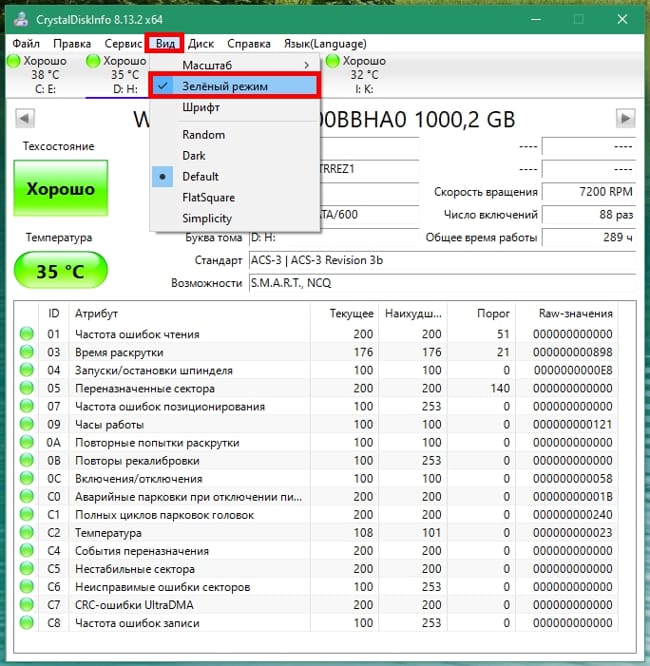
Task: Open the Справка menu
Action: pyautogui.click(x=249, y=44)
